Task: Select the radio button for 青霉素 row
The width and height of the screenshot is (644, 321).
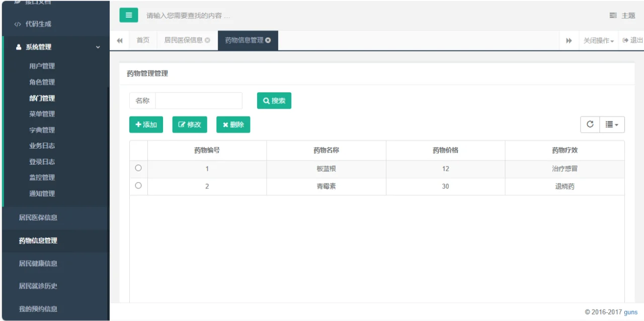Action: pos(138,186)
